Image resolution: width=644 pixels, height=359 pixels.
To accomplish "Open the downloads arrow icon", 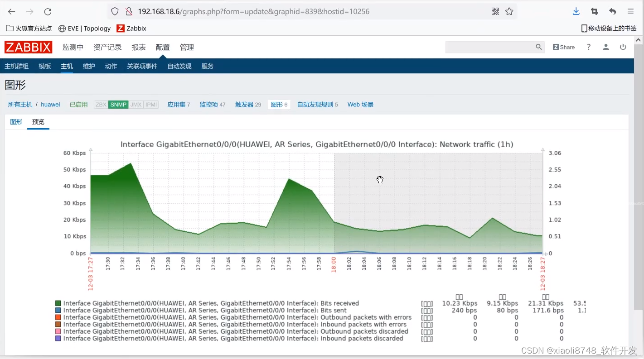I will (x=576, y=11).
